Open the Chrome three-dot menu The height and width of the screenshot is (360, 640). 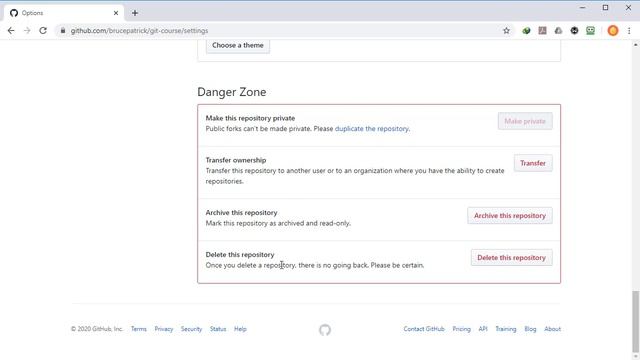629,31
